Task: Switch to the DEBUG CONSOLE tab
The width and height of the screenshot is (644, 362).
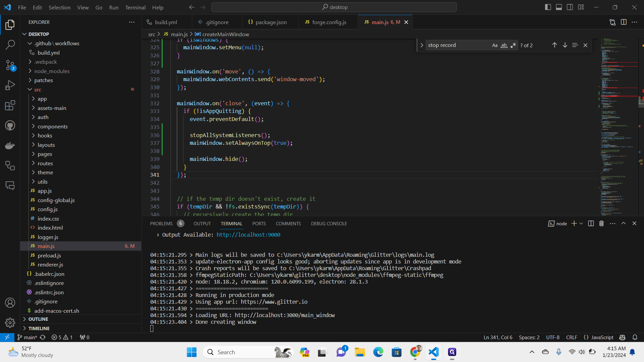Action: [x=329, y=224]
